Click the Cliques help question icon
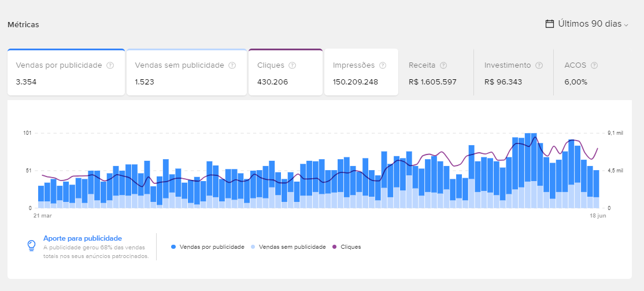This screenshot has width=644, height=291. click(x=292, y=65)
